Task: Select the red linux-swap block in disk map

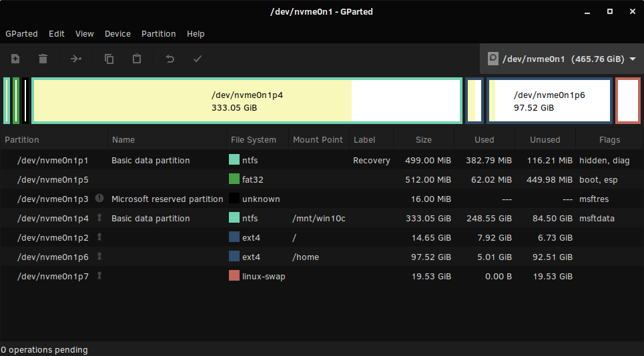Action: 628,101
